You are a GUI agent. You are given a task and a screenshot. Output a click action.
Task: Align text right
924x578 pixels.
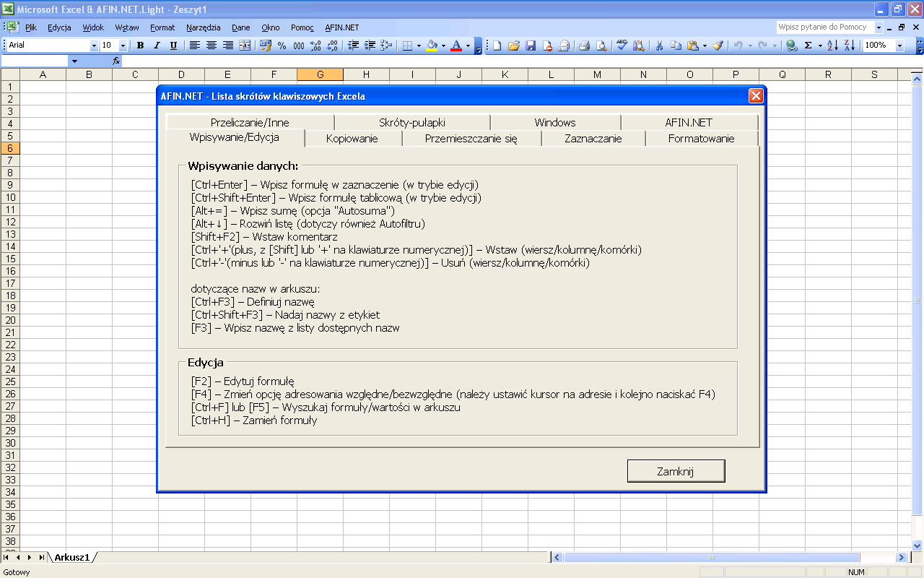[228, 46]
